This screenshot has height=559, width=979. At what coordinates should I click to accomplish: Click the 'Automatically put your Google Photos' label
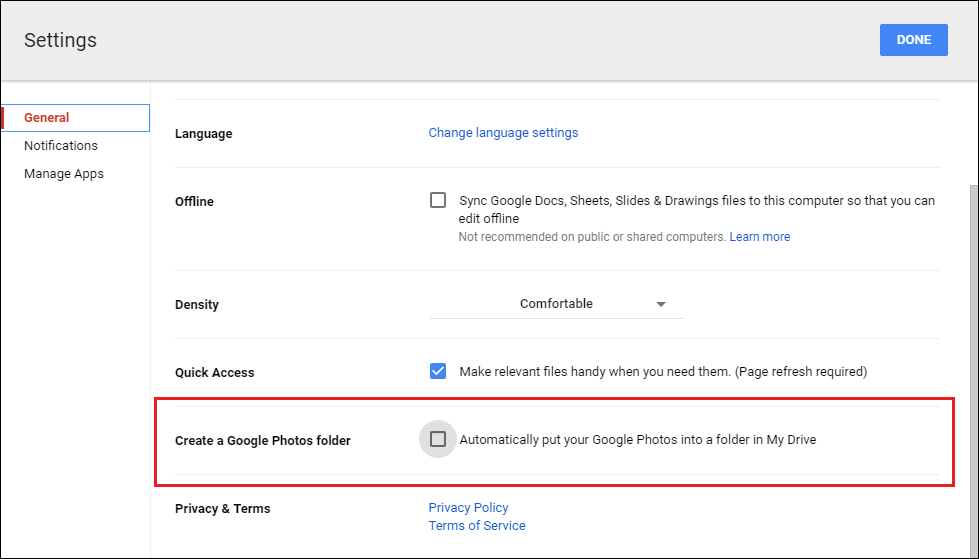point(637,440)
